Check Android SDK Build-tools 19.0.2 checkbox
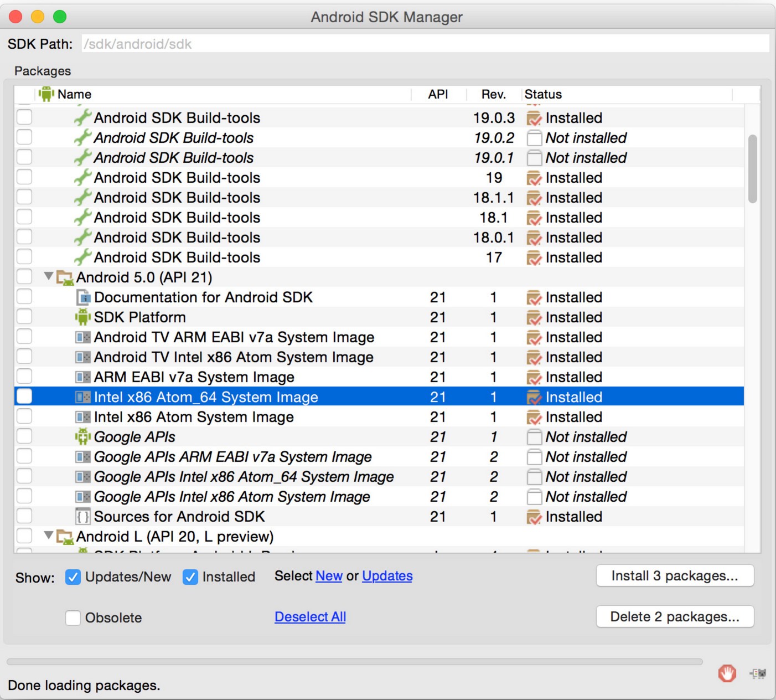This screenshot has height=700, width=776. 24,137
